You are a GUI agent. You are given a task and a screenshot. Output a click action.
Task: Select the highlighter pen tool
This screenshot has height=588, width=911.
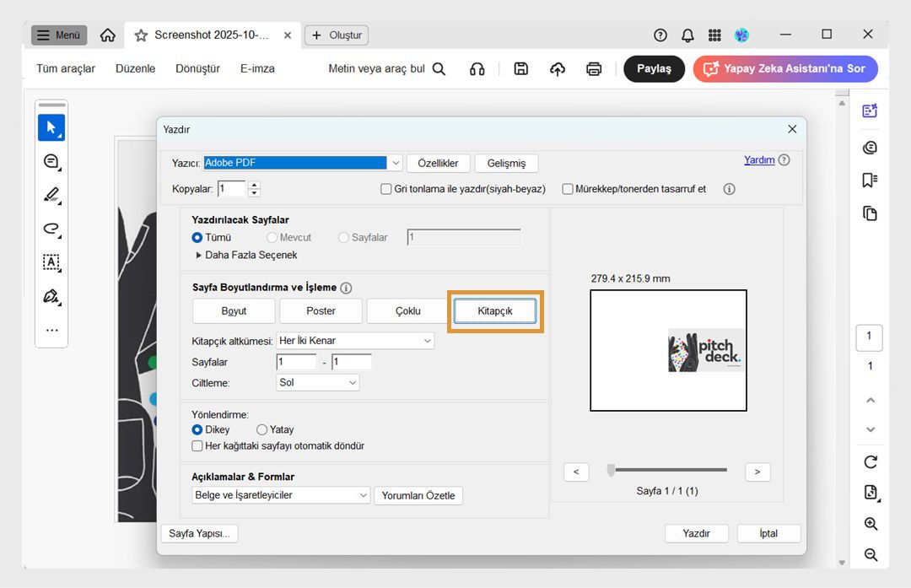coord(51,195)
